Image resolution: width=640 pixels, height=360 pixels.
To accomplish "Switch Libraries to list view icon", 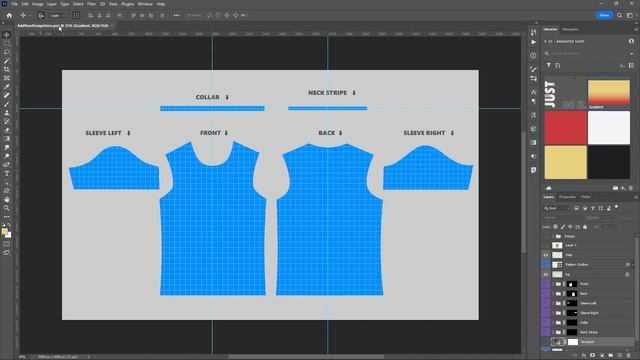I will [631, 65].
